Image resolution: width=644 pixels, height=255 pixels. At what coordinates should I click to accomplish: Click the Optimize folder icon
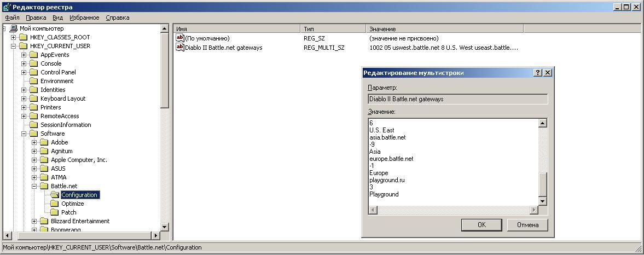(55, 204)
